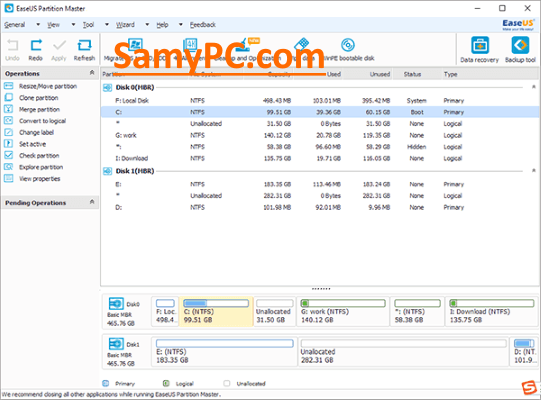Open the Help menu
Viewport: 541px width, 400px height.
pyautogui.click(x=162, y=25)
